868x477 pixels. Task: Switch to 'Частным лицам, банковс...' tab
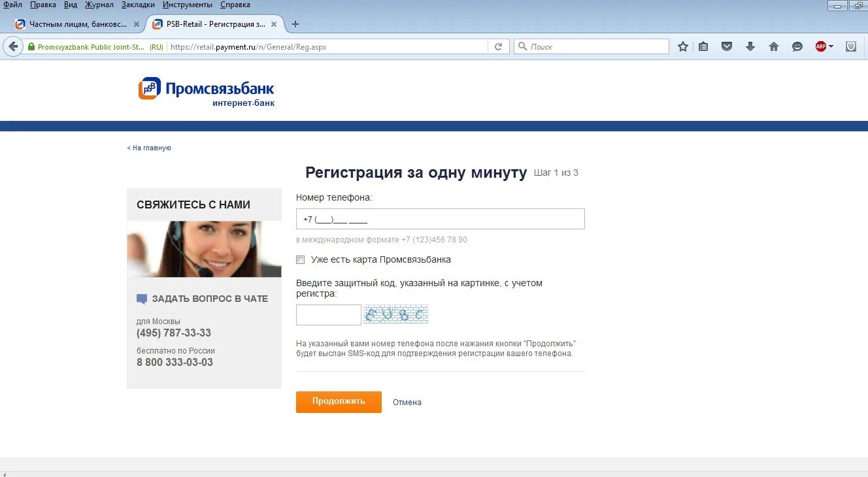coord(77,24)
